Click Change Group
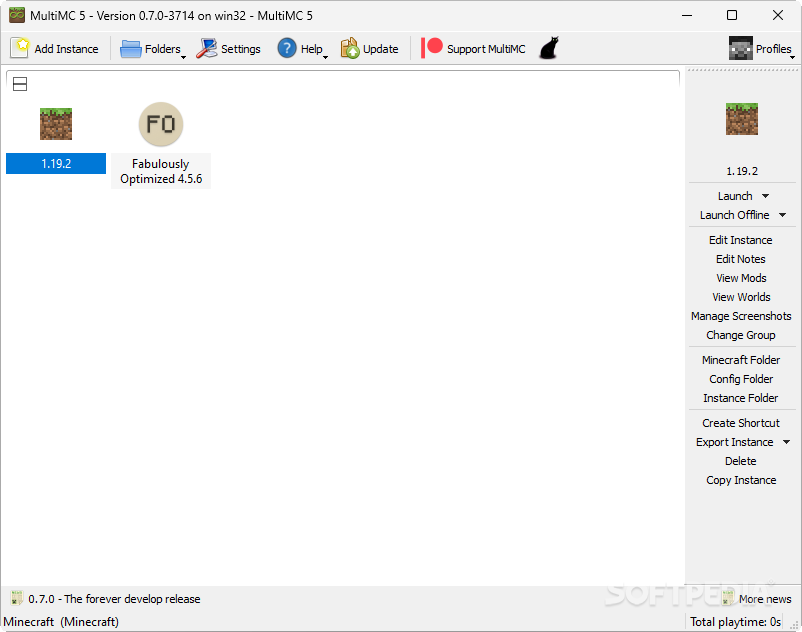Screen dimensions: 802x632 [741, 335]
